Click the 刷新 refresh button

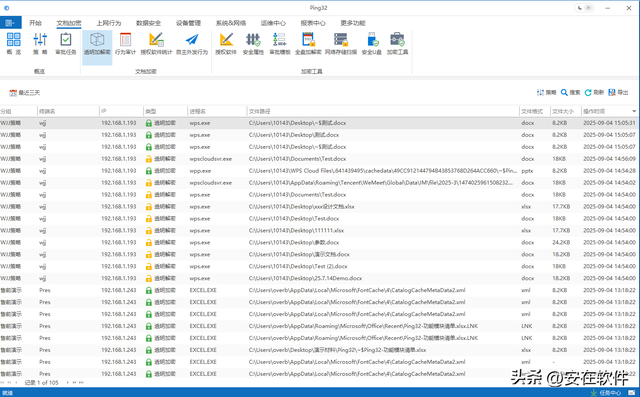click(x=594, y=93)
